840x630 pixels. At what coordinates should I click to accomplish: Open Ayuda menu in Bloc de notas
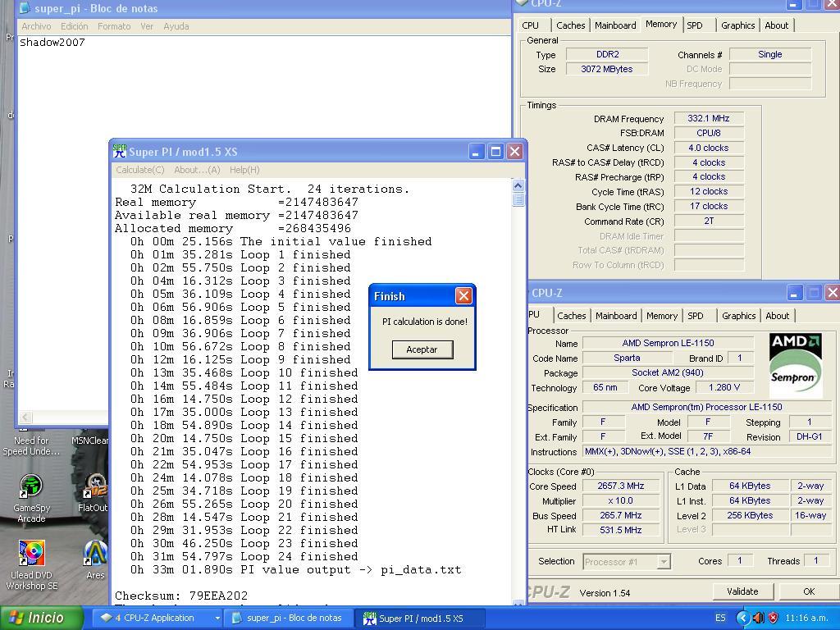click(176, 26)
